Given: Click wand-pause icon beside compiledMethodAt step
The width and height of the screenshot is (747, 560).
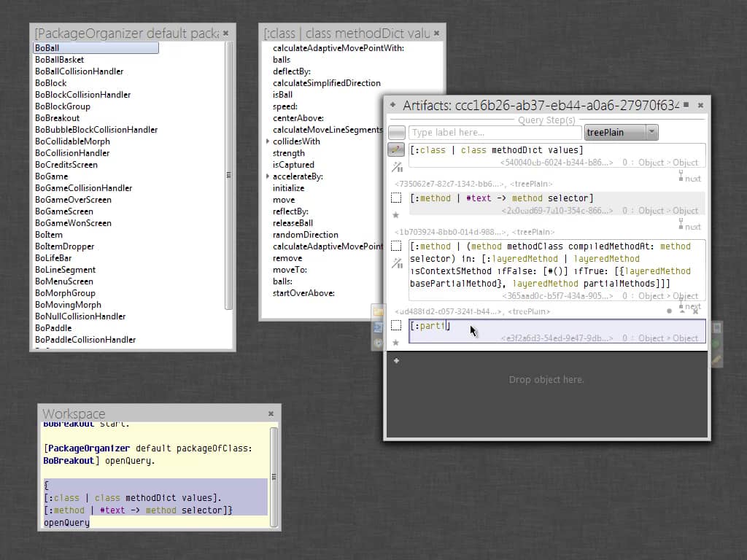Looking at the screenshot, I should pos(397,262).
